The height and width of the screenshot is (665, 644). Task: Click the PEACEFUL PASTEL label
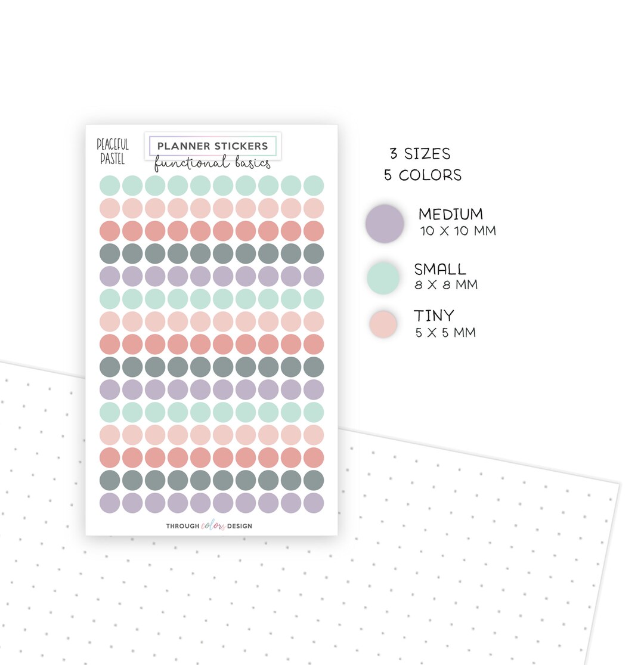(112, 151)
